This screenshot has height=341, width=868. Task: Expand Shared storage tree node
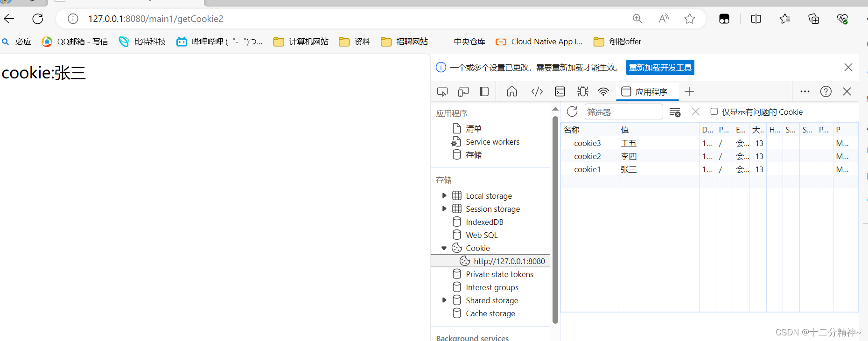pos(444,300)
